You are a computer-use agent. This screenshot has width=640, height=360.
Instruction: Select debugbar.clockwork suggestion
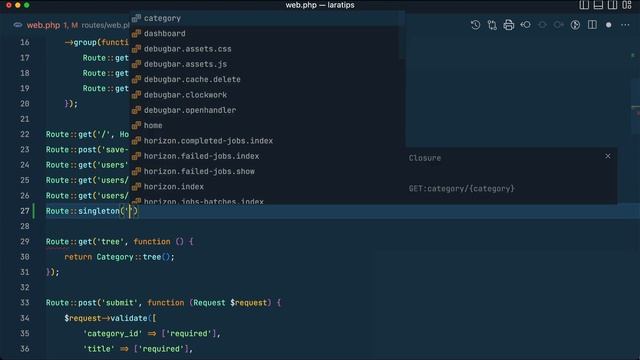click(267, 95)
